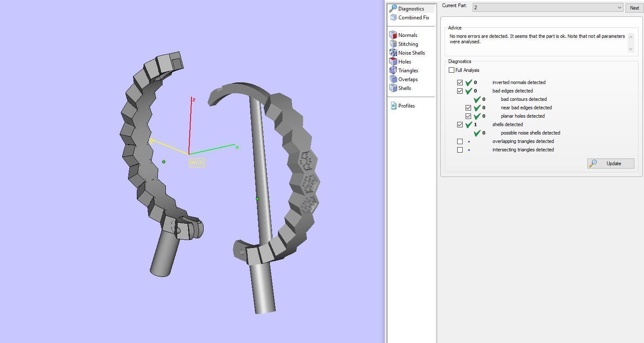
Task: Check the intersecting triangles detected box
Action: click(460, 150)
